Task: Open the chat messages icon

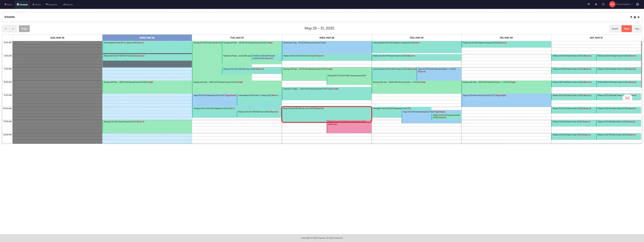Action: (589, 4)
